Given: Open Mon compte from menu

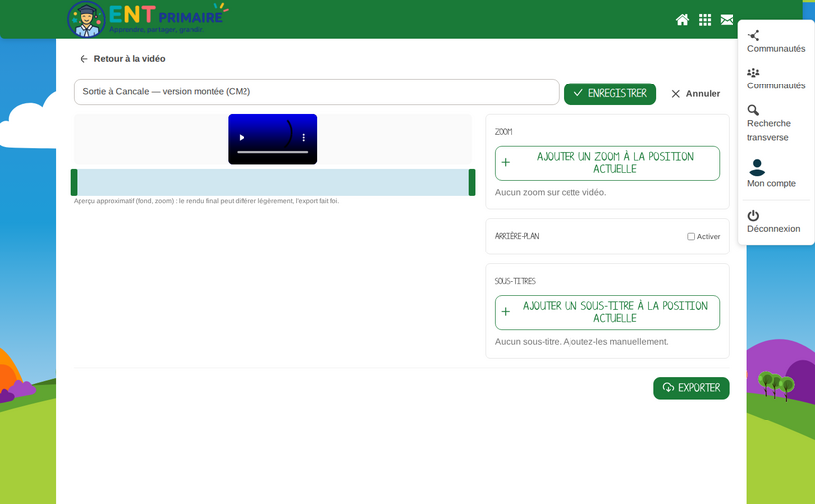Looking at the screenshot, I should (771, 173).
